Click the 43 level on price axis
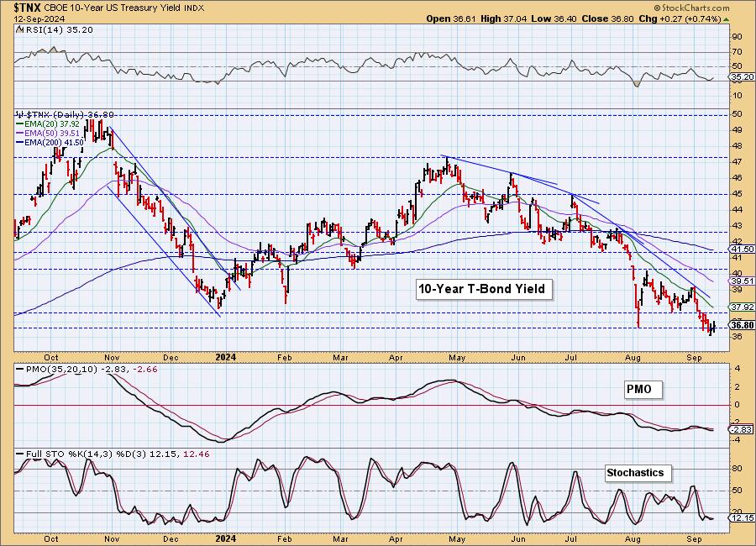 click(x=738, y=225)
